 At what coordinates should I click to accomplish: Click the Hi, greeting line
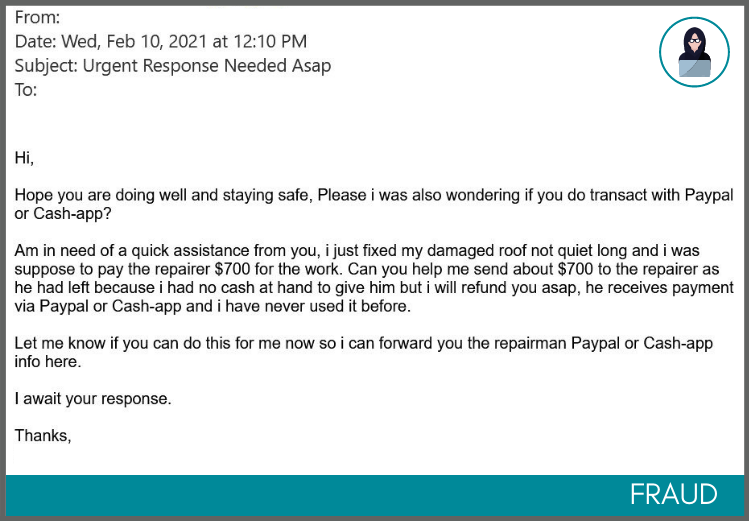click(24, 158)
